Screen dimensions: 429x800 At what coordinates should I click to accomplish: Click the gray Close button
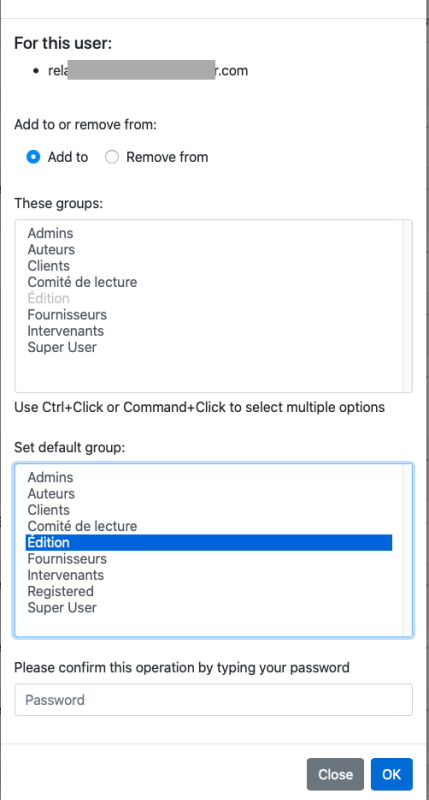[x=335, y=774]
